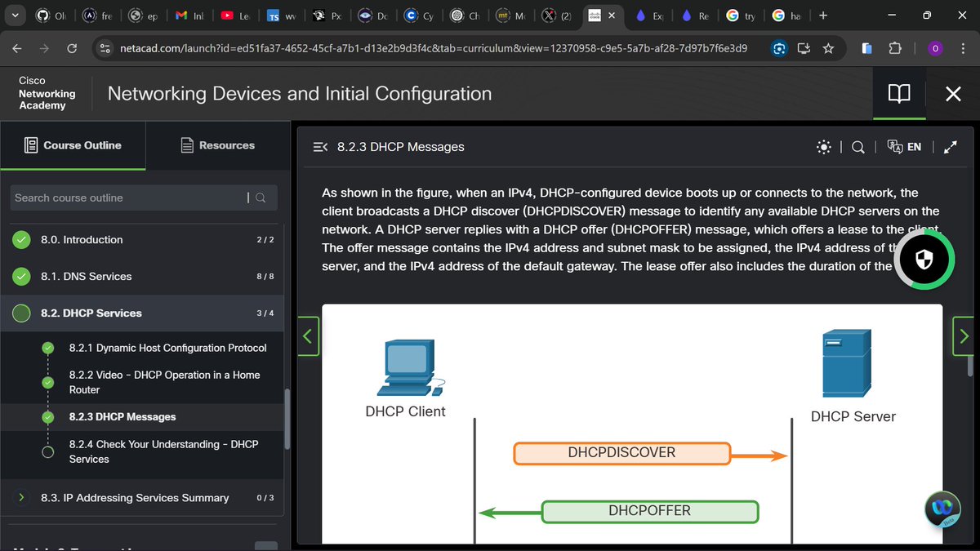View site information icon in address bar
The width and height of the screenshot is (980, 551).
(104, 49)
